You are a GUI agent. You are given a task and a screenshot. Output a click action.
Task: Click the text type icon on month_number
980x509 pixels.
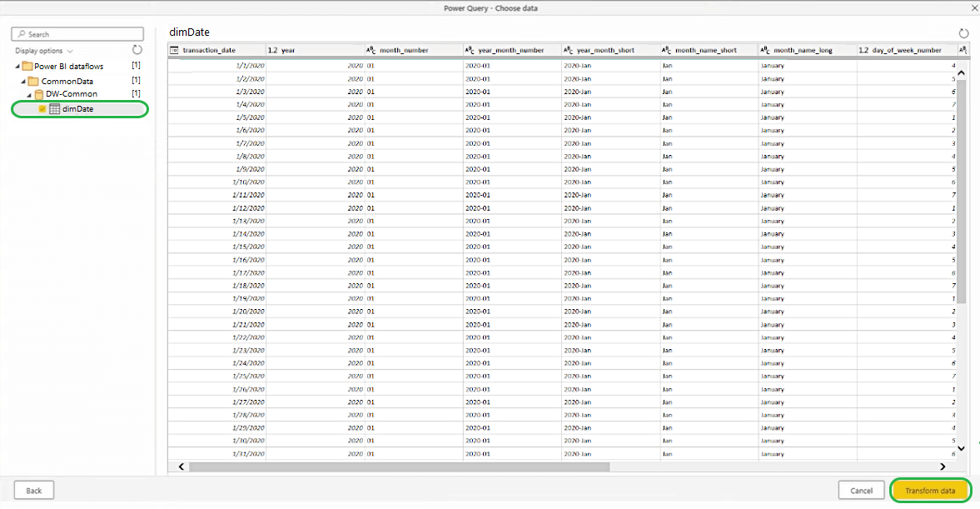click(x=371, y=50)
